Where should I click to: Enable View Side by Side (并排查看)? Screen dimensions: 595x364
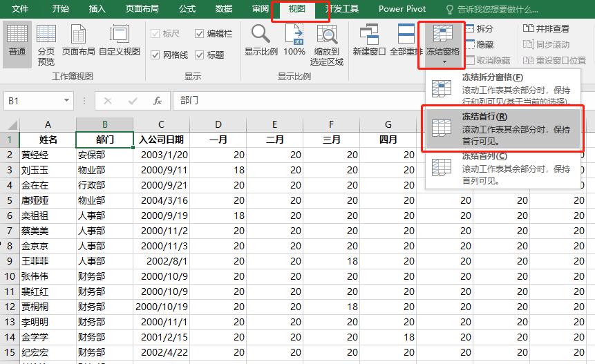point(546,28)
